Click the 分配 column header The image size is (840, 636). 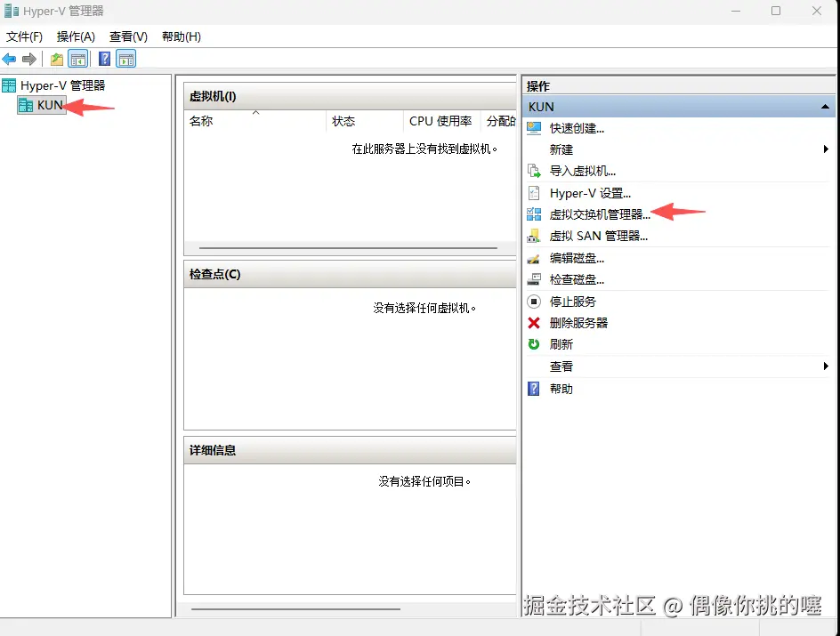coord(498,122)
